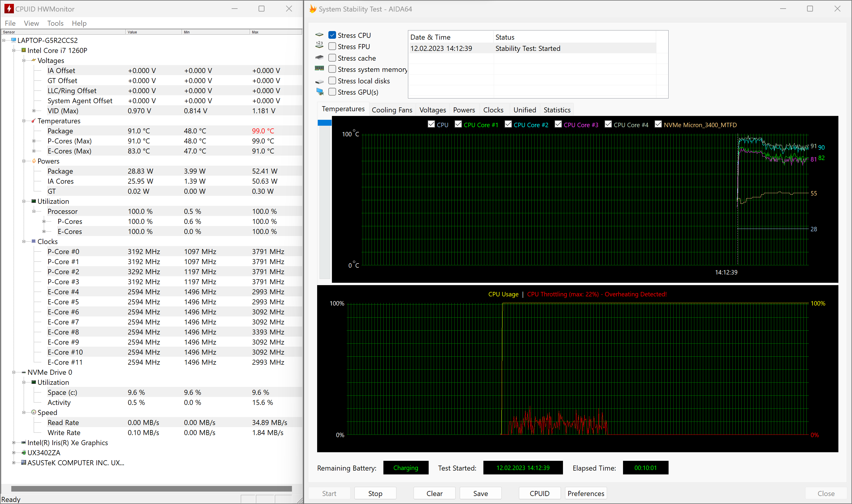Click the memory stick icon beside Stress system memory
Image resolution: width=852 pixels, height=504 pixels.
tap(319, 68)
